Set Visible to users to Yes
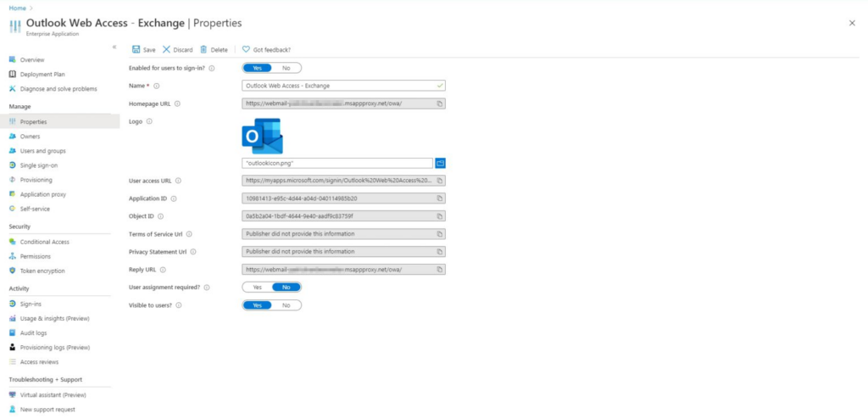 click(x=258, y=305)
